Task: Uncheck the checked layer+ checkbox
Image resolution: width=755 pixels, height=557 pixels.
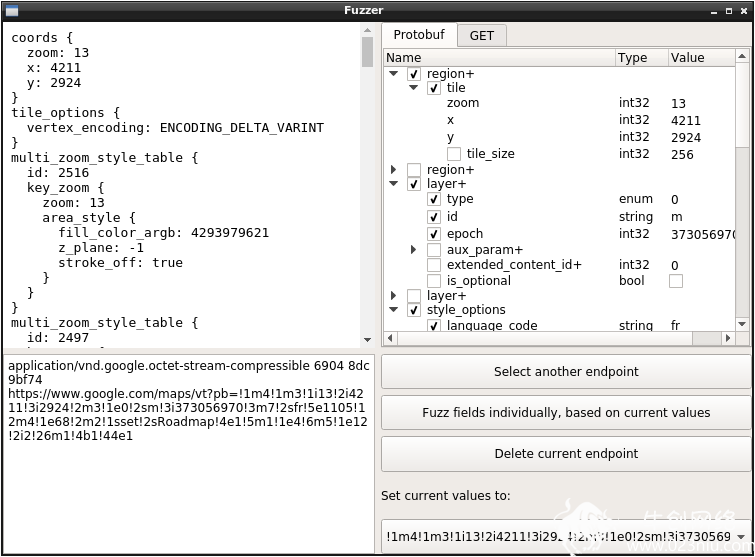Action: (x=414, y=183)
